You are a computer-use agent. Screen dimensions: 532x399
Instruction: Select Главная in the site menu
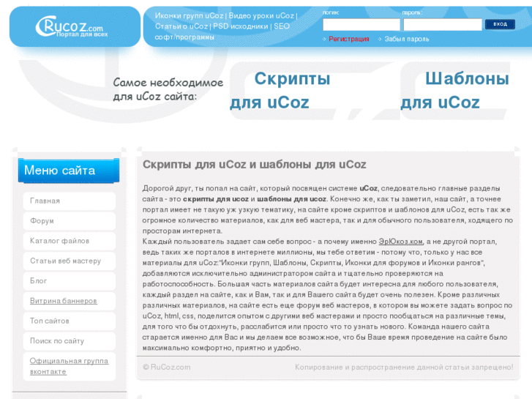[x=70, y=201]
